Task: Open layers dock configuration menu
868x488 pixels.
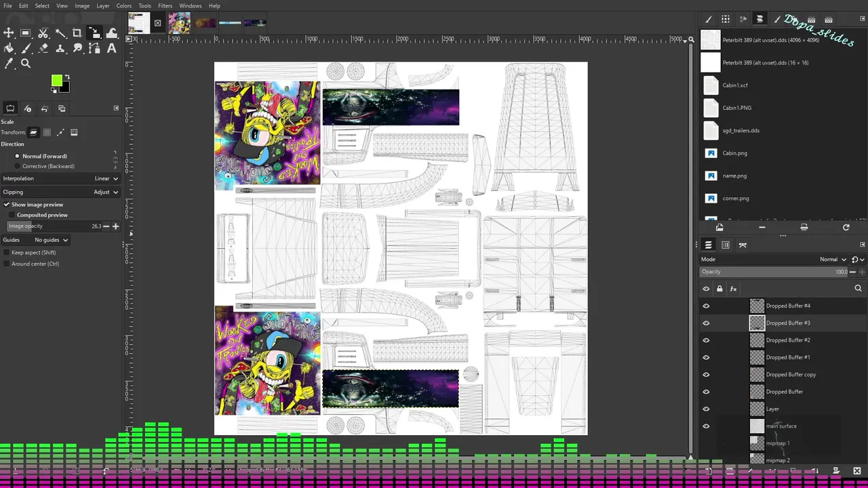Action: [863, 245]
